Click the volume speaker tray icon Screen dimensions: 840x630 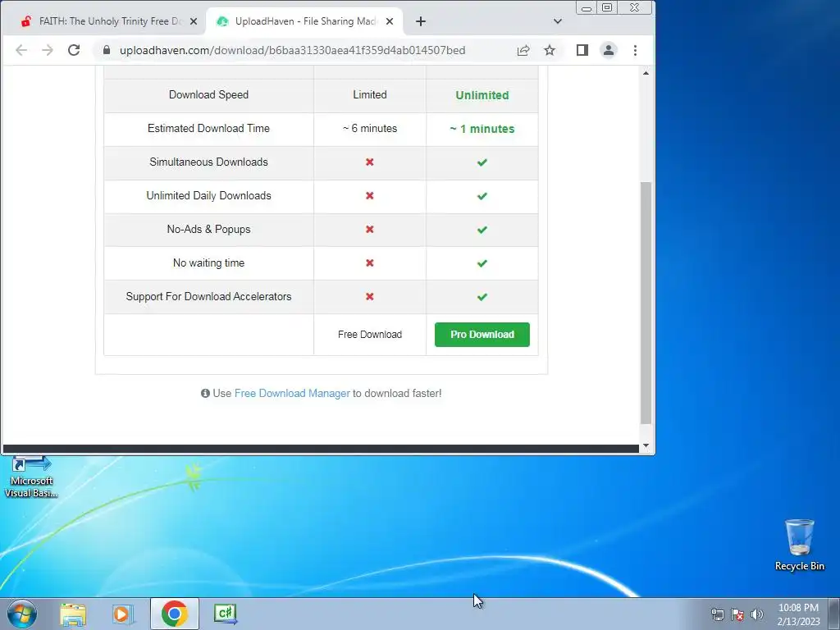click(x=757, y=614)
